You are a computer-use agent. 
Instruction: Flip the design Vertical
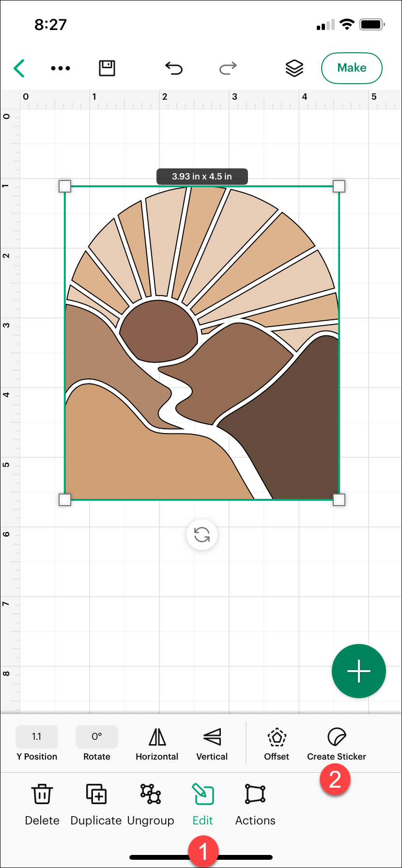pos(212,744)
